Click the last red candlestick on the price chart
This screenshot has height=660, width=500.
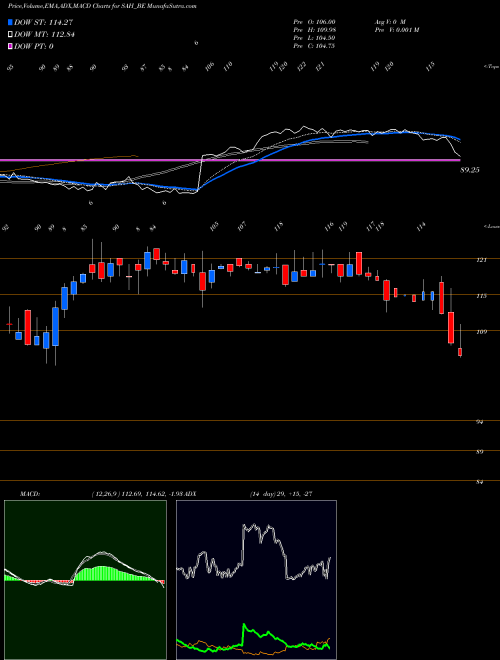(460, 352)
